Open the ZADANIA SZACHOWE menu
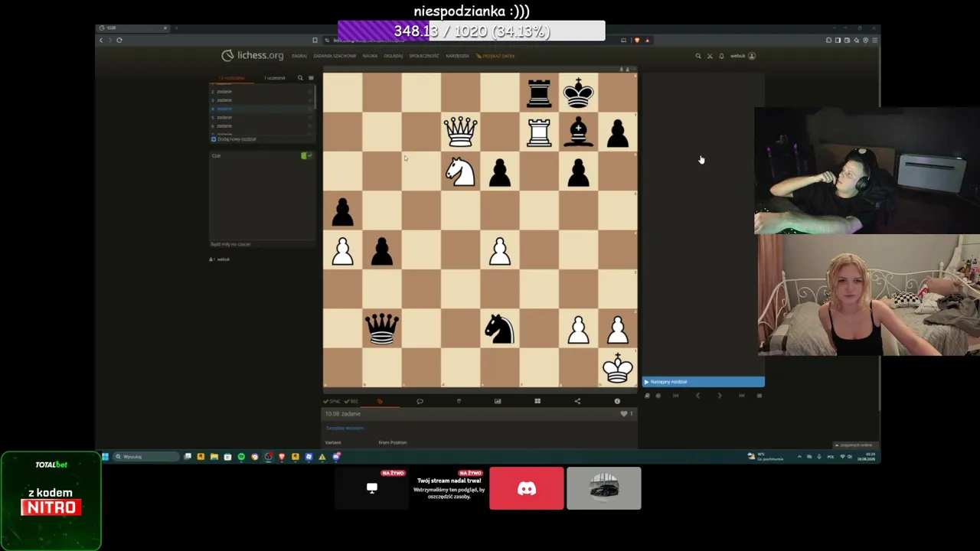 click(x=335, y=56)
